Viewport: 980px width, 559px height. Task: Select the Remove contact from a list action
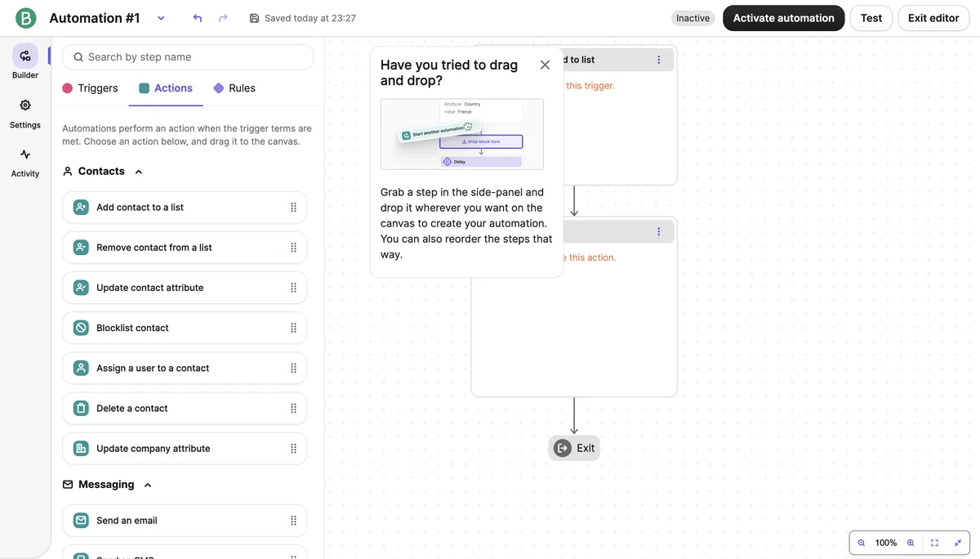point(185,248)
